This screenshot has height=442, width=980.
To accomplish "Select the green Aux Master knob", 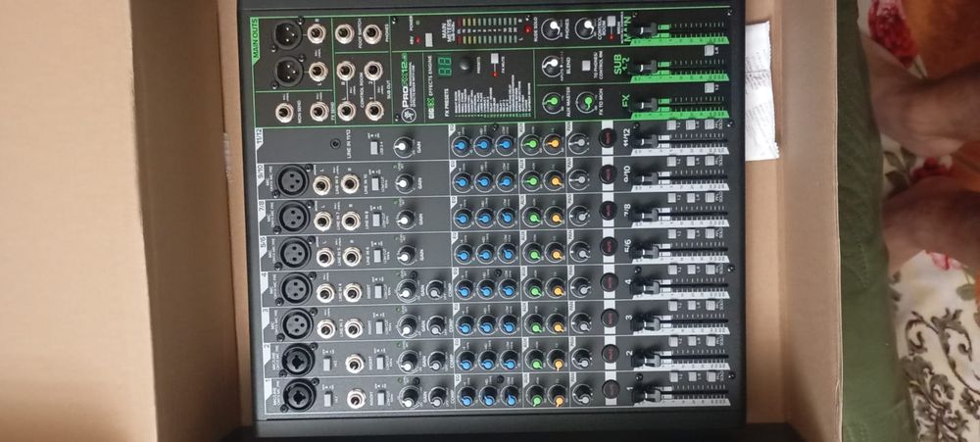I will [551, 103].
